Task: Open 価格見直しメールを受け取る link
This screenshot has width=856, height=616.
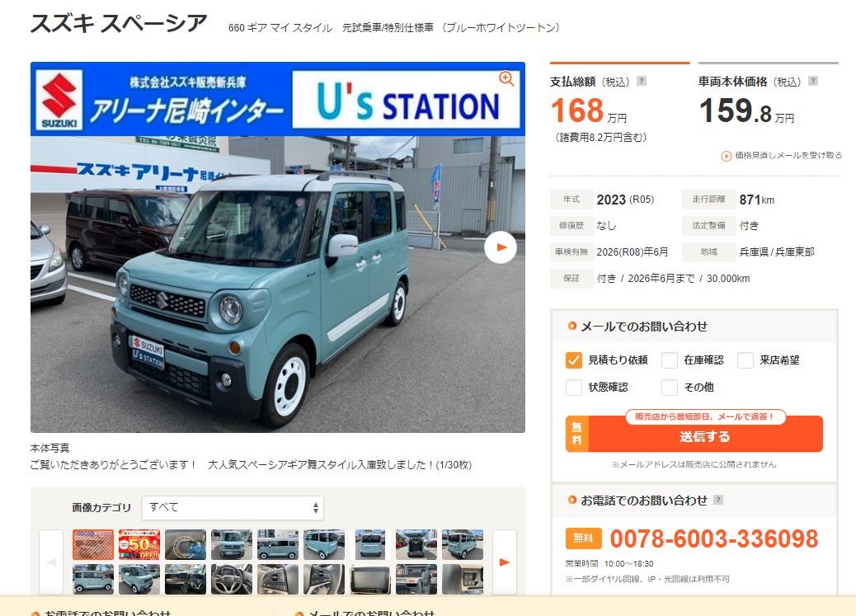Action: click(x=788, y=156)
